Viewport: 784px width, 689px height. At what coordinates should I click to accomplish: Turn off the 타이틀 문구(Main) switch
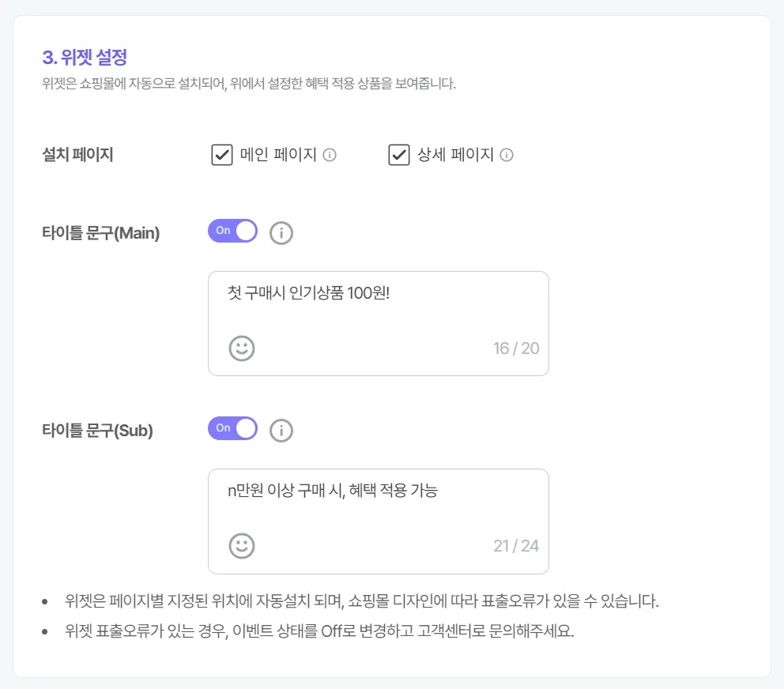[233, 231]
